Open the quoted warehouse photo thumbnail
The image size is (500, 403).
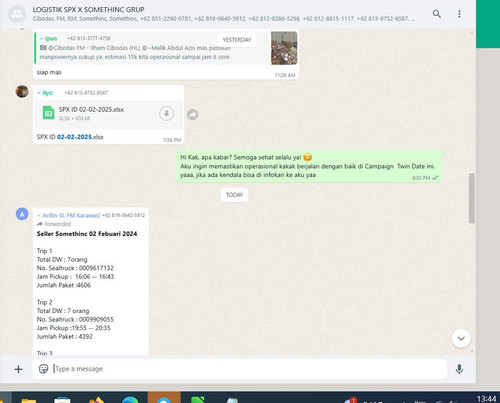[x=284, y=48]
